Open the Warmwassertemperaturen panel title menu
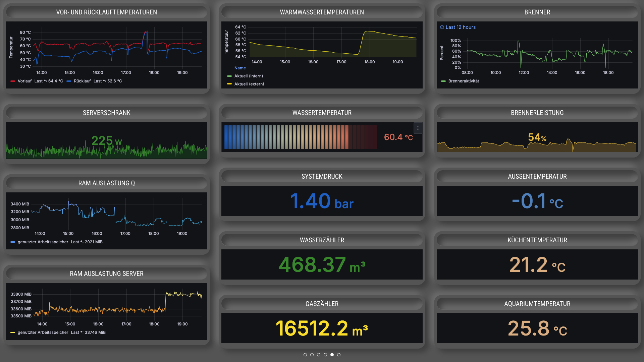Viewport: 644px width, 362px height. (x=322, y=12)
